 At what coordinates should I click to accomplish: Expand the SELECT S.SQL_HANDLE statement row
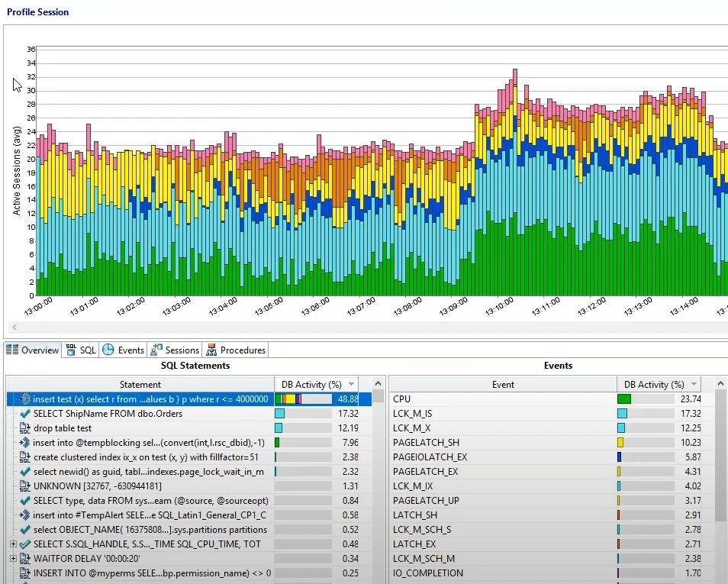click(13, 544)
